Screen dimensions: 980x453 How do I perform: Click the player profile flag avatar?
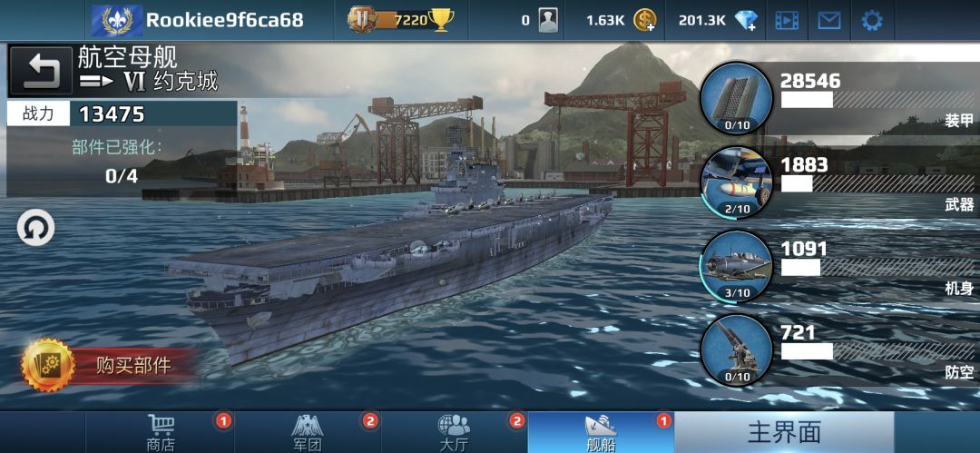pyautogui.click(x=117, y=21)
